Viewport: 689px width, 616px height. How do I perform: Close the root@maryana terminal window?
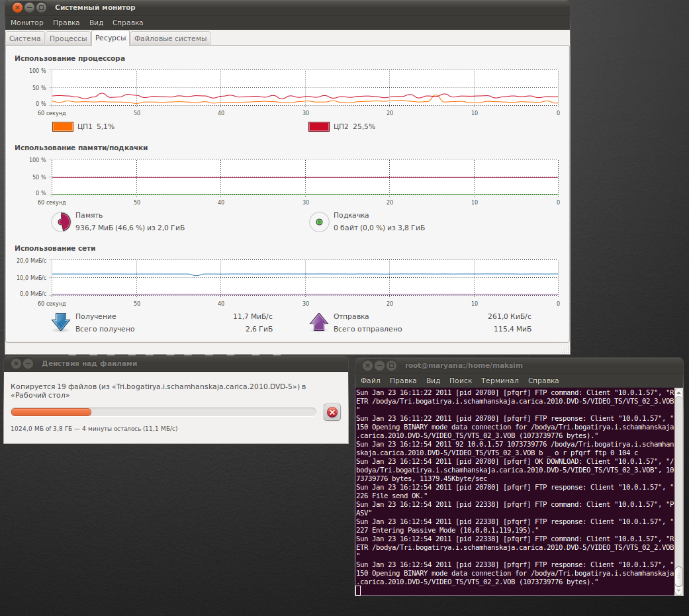pos(368,365)
